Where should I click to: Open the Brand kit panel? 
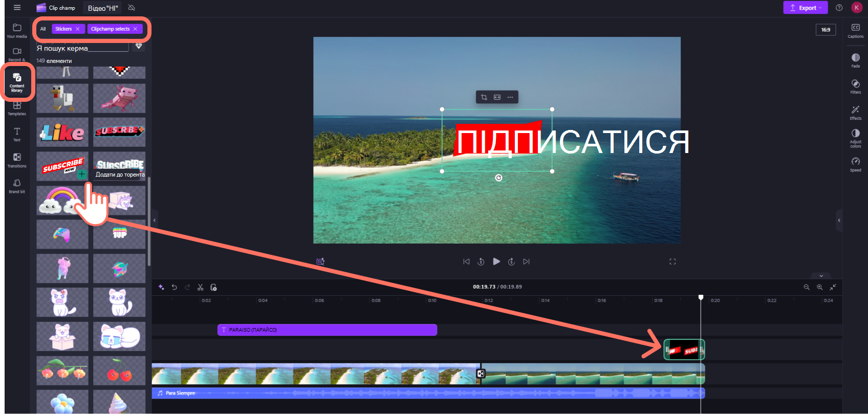point(17,186)
